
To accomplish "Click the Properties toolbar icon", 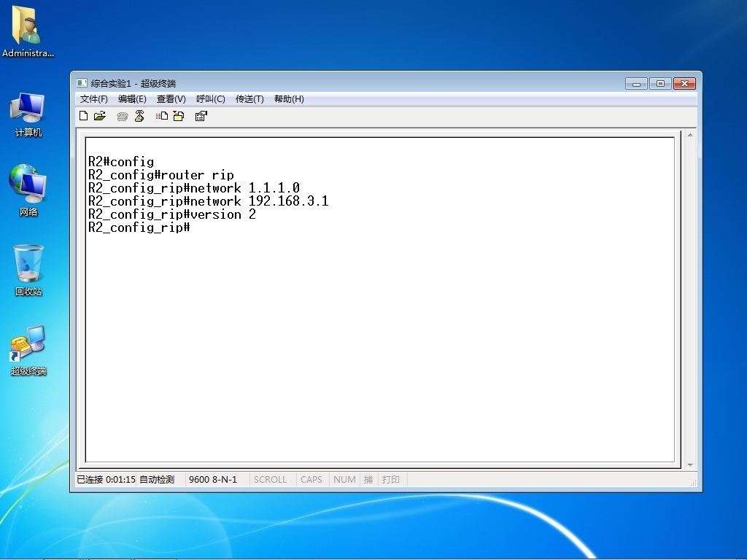I will 201,116.
